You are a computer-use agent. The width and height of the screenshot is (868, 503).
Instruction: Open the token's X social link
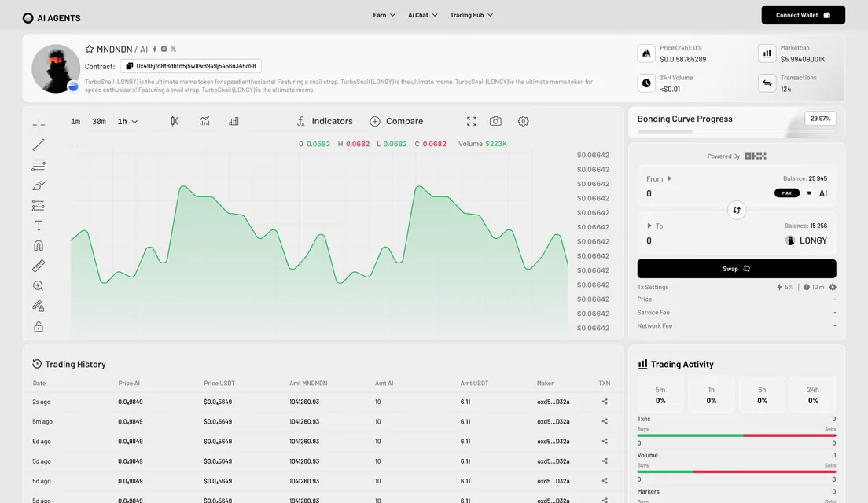173,50
